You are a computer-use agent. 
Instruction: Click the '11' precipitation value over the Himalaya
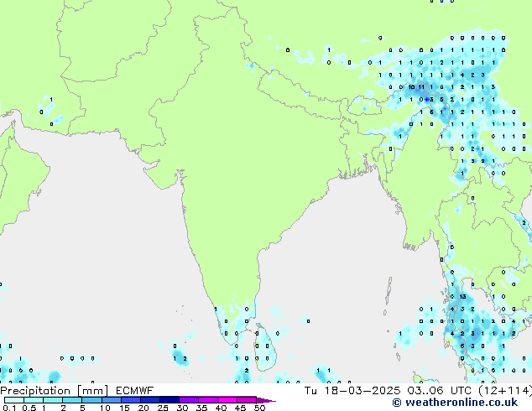point(421,86)
